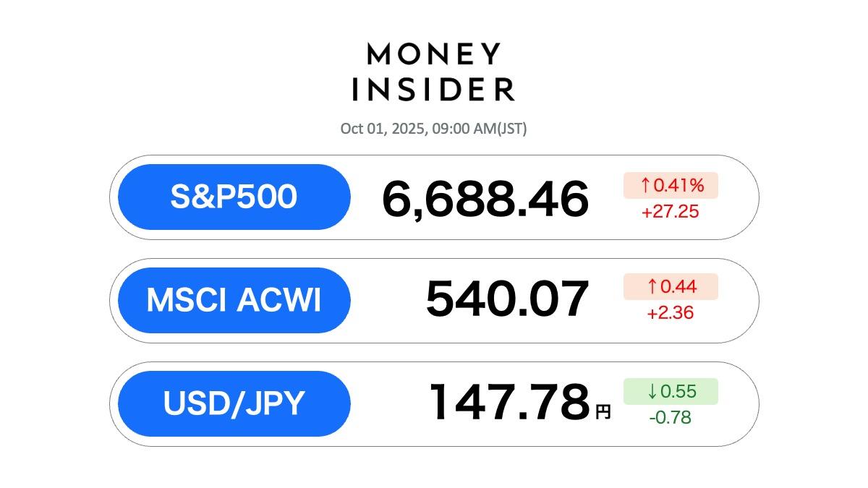Select the blue MSCI ACWI label
This screenshot has height=488, width=868.
234,300
